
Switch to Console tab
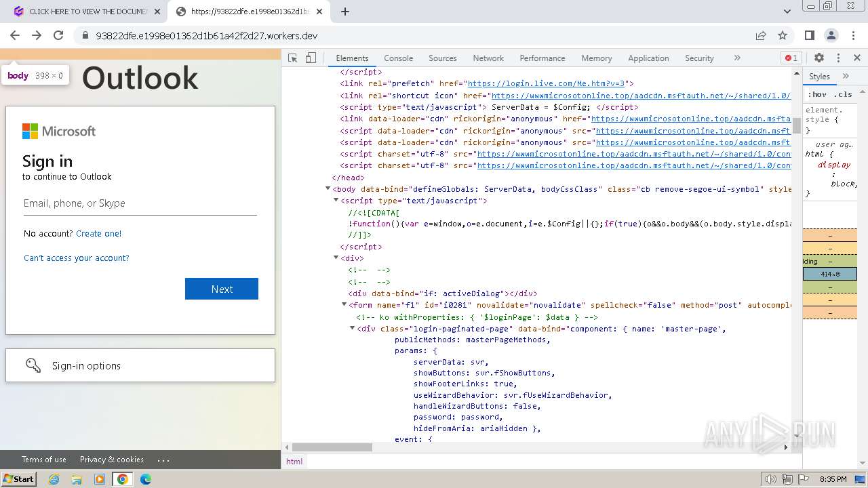point(398,58)
